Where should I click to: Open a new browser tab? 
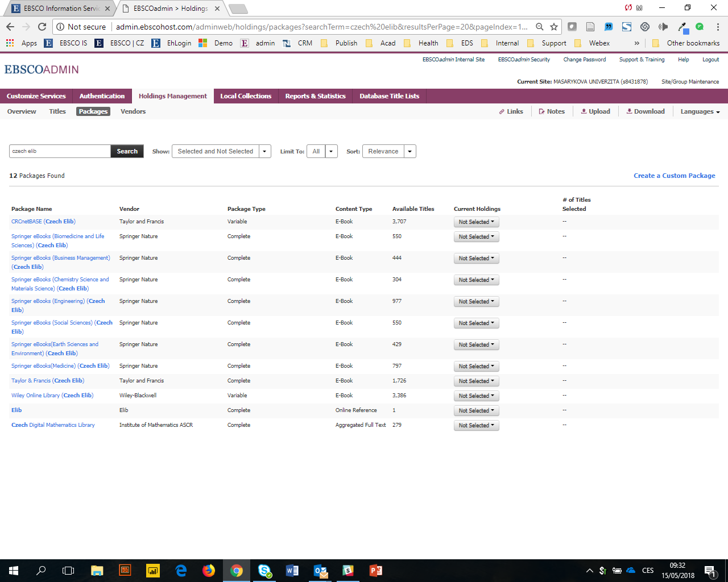[238, 9]
